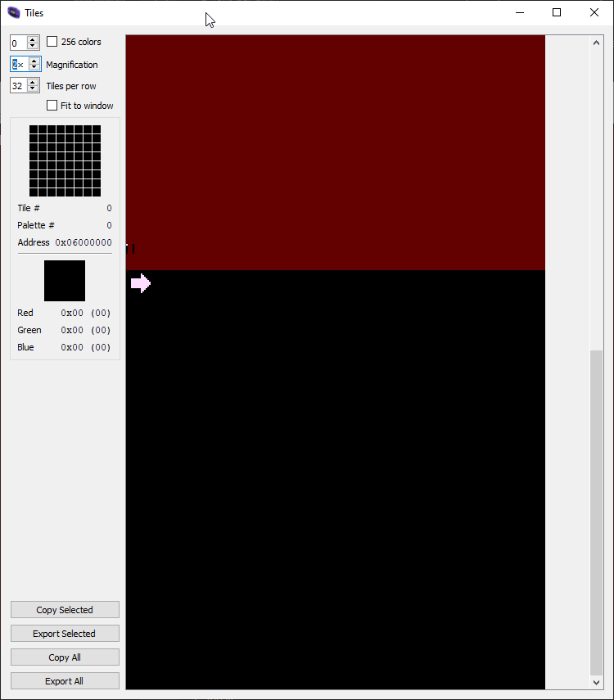Enable the 256 colors checkbox
Viewport: 614px width, 700px height.
pos(52,42)
